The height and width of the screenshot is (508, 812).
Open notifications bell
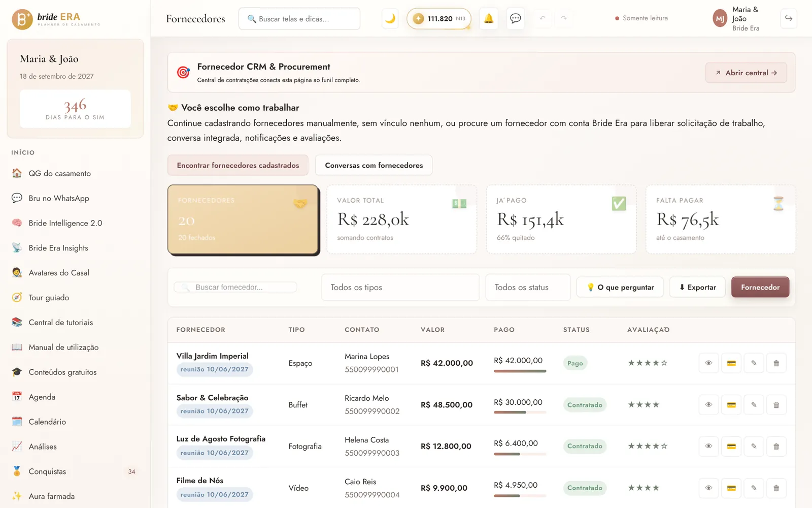point(489,19)
